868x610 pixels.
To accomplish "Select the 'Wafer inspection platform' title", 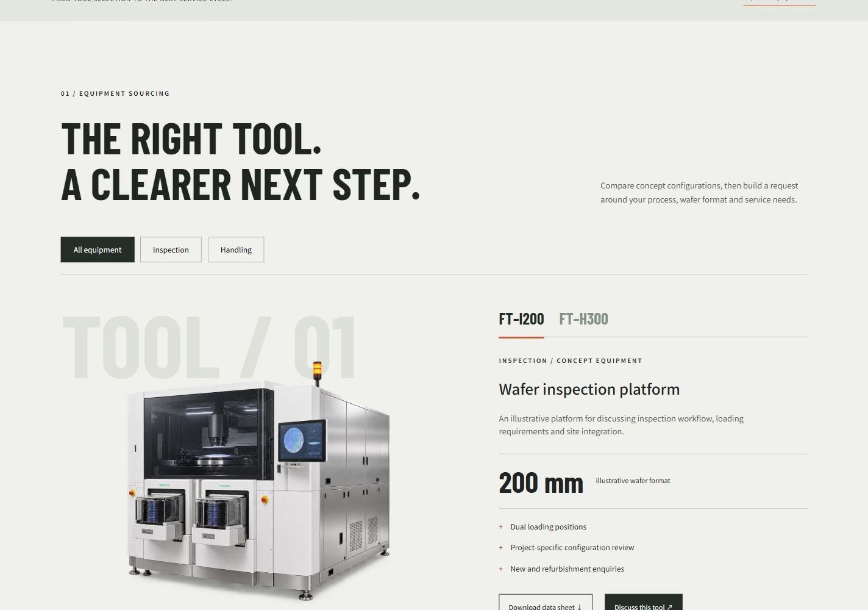I will pyautogui.click(x=589, y=389).
